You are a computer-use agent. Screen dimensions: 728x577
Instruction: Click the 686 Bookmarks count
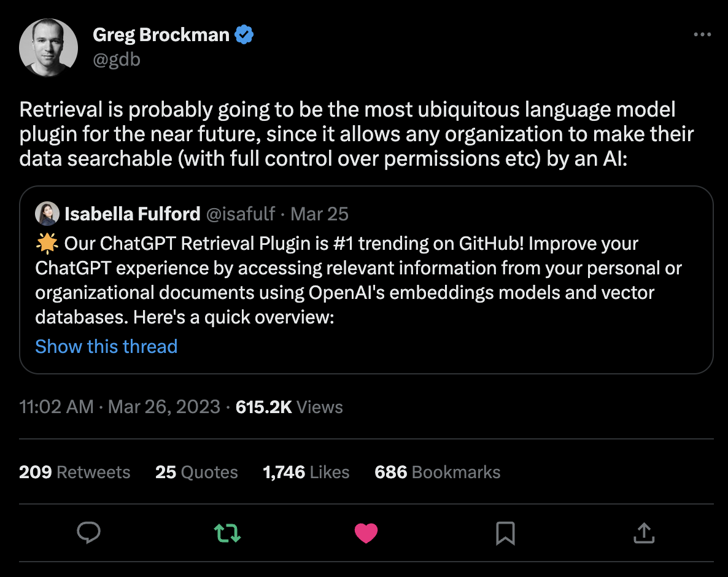[437, 472]
